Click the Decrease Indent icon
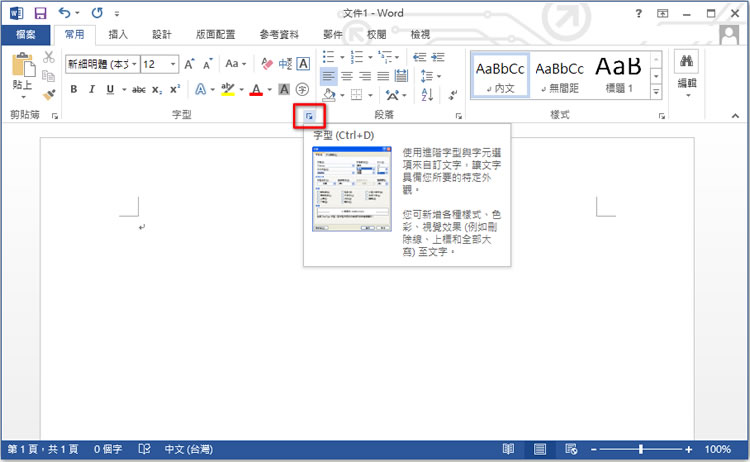Screen dimensions: 750x462 [x=419, y=57]
